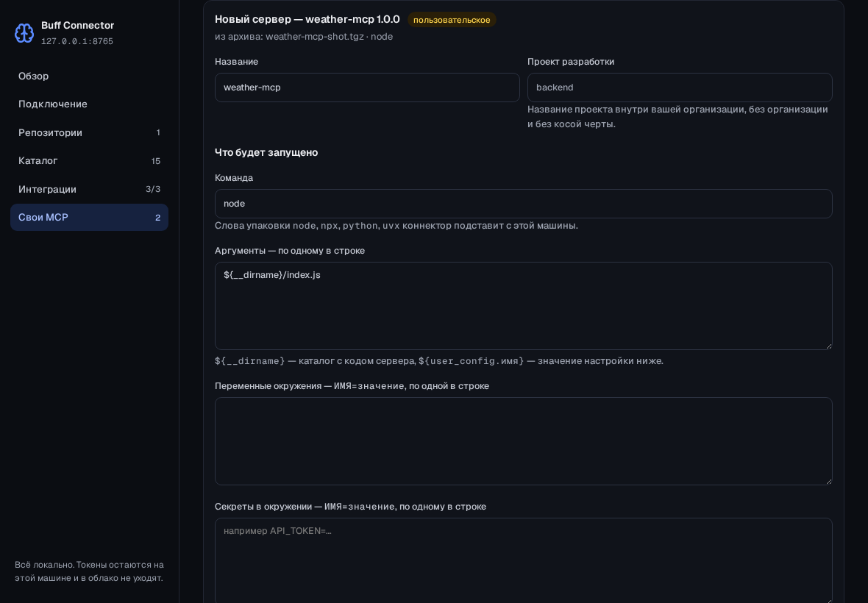Click the Buff Connector brain logo icon
This screenshot has width=868, height=603.
tap(24, 33)
